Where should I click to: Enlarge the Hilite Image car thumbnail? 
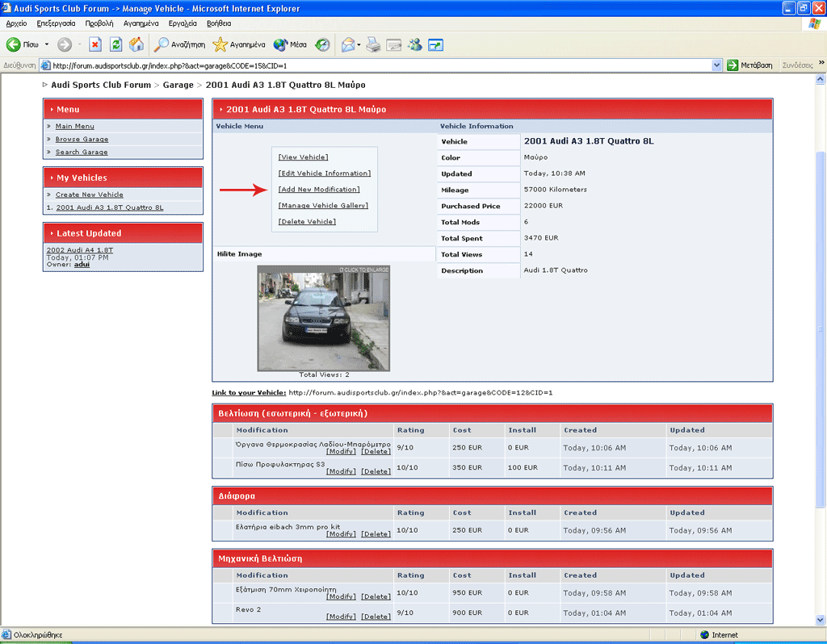(x=323, y=318)
